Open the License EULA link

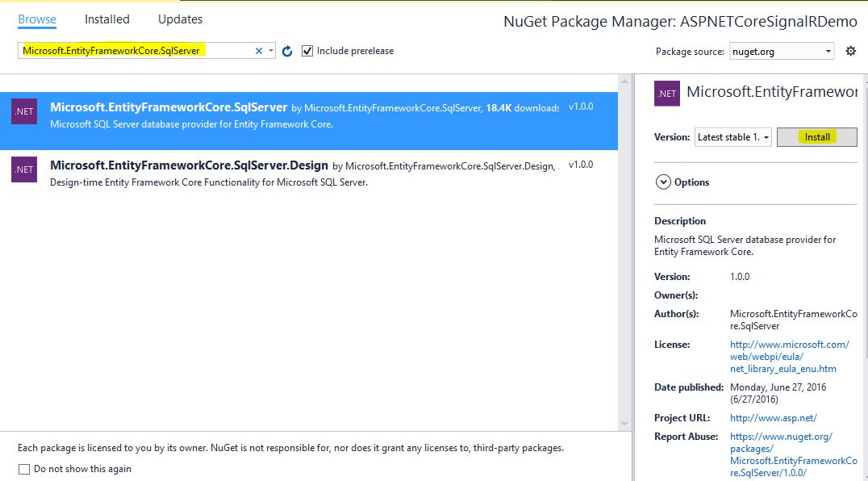point(790,357)
